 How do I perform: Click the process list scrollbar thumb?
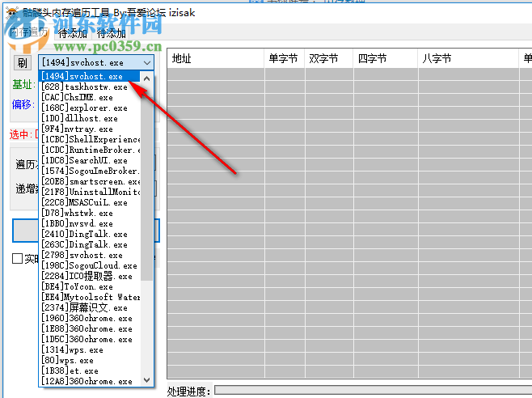146,183
